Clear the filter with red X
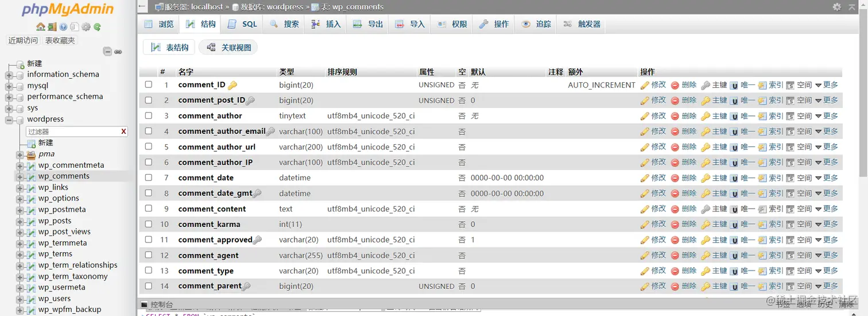Screen dimensions: 868x316 123,132
